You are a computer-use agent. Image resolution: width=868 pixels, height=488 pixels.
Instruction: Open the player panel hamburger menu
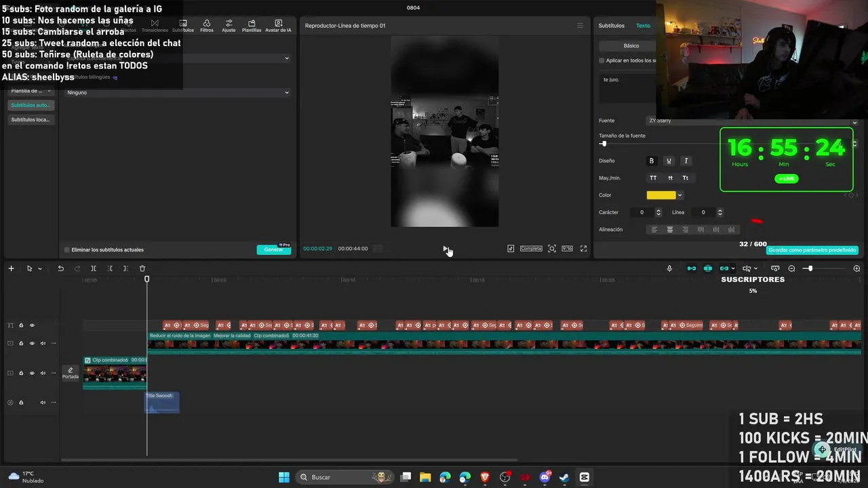pos(580,26)
